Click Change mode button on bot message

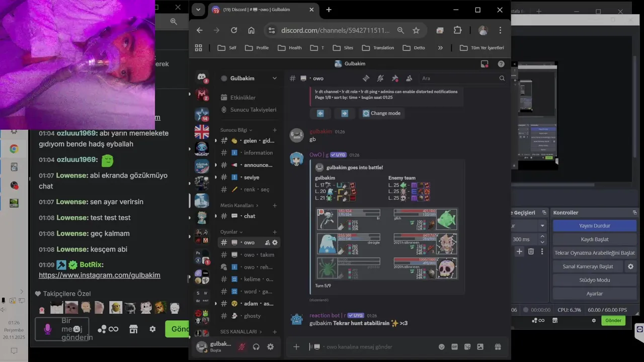pyautogui.click(x=382, y=113)
